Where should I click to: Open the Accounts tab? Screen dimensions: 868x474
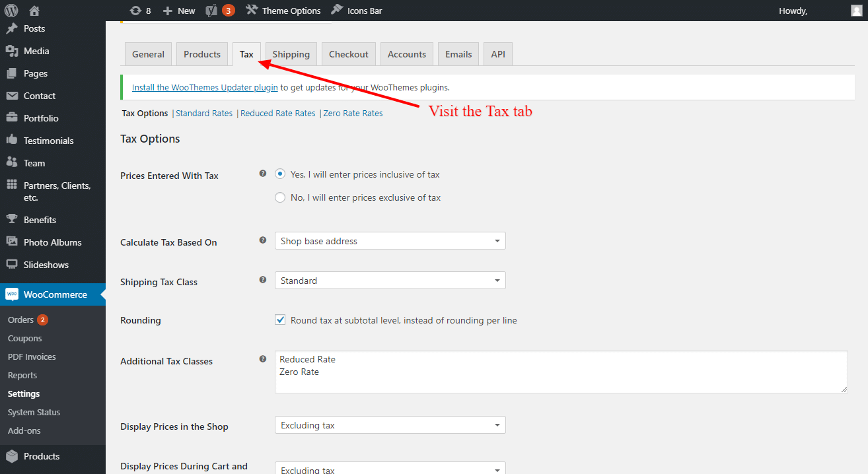pos(407,54)
